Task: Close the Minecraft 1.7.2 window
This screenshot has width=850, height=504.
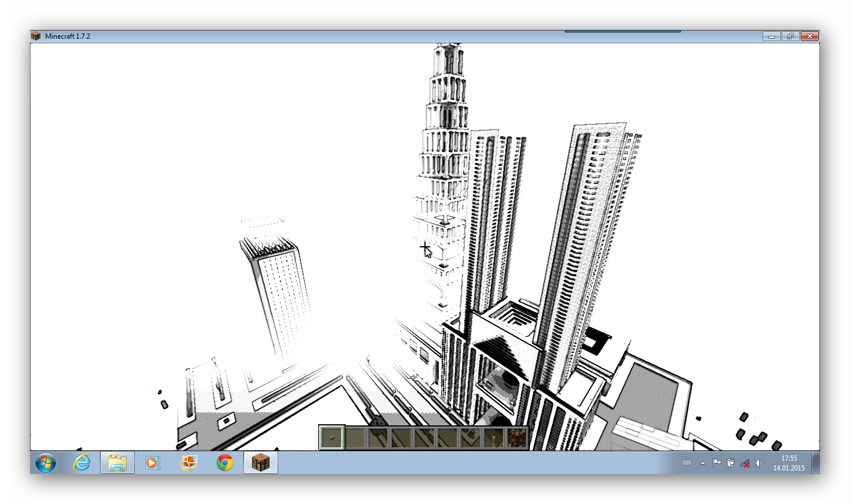Action: point(810,36)
